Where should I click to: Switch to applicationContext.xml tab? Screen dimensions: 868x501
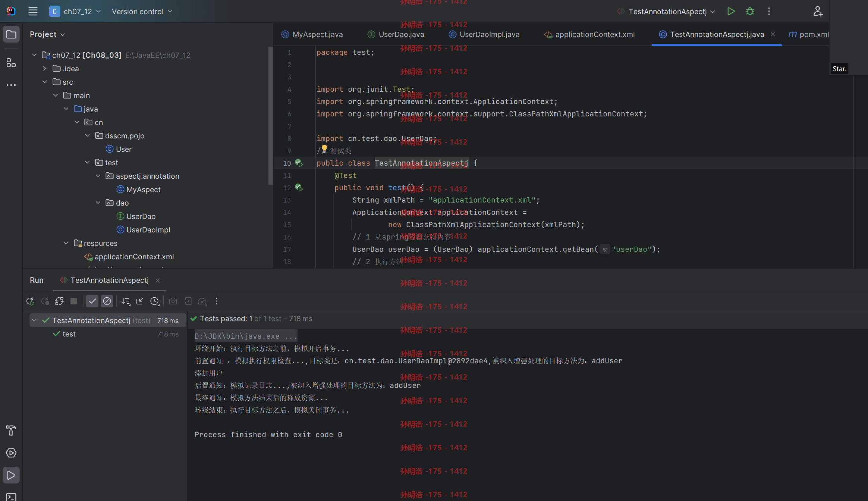[589, 34]
